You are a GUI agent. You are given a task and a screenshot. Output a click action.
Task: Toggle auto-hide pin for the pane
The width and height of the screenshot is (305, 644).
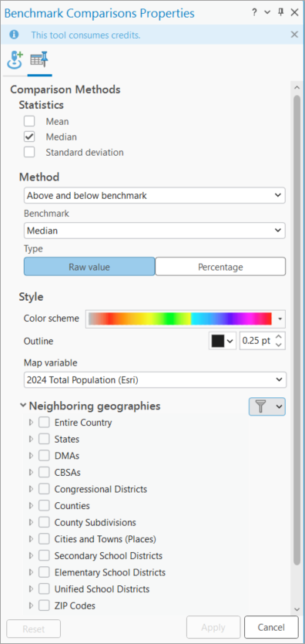tap(281, 13)
